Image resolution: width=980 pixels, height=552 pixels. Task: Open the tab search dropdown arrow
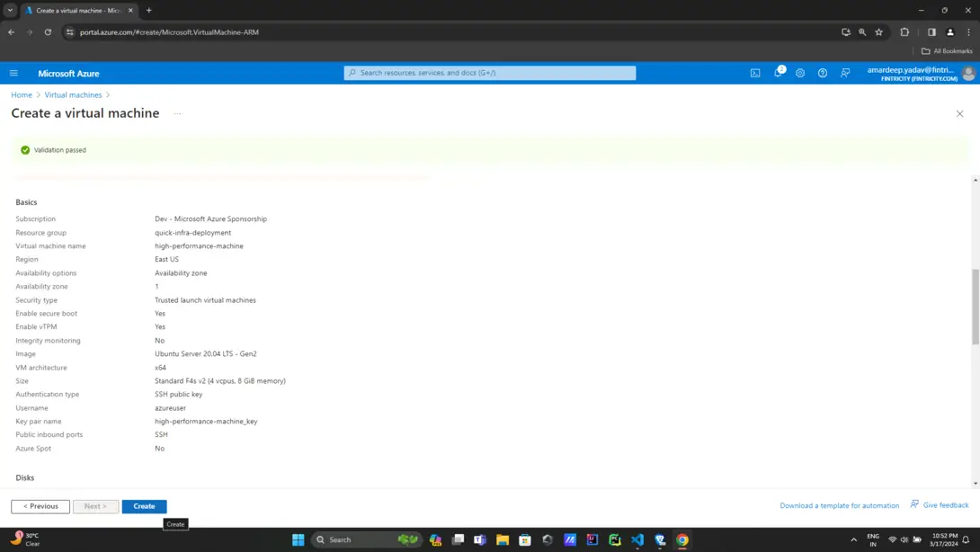[x=10, y=10]
